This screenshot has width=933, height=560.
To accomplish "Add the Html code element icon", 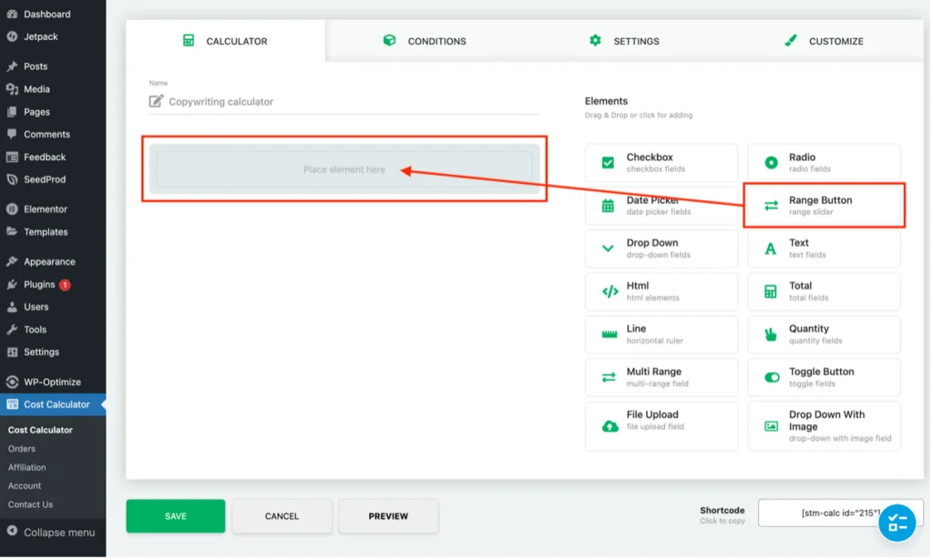I will point(611,292).
